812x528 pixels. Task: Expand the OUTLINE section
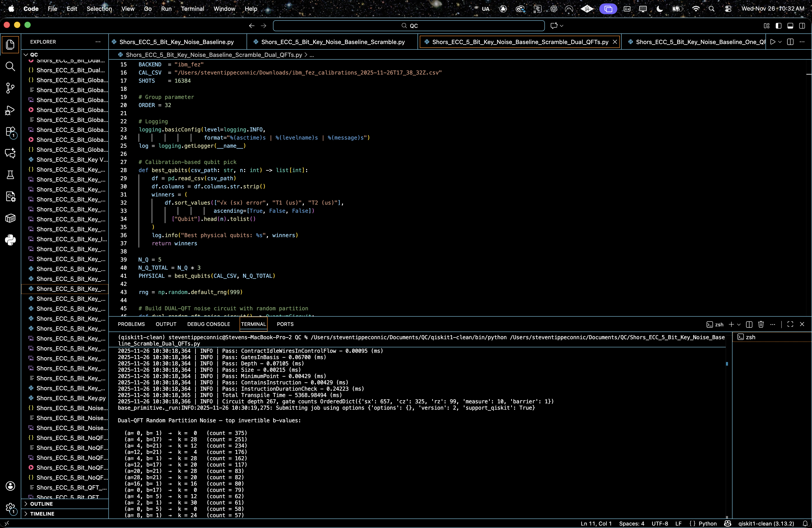click(x=41, y=504)
